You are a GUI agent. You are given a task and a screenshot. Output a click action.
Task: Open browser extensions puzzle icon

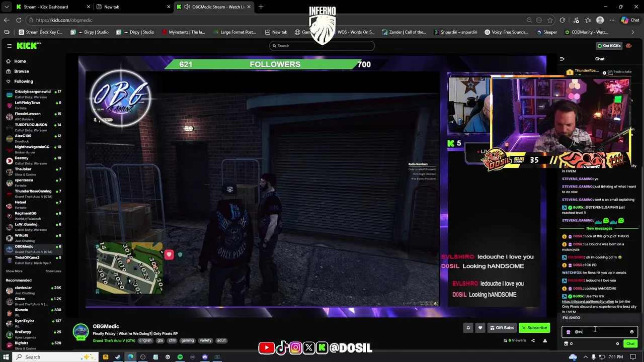coord(562,20)
